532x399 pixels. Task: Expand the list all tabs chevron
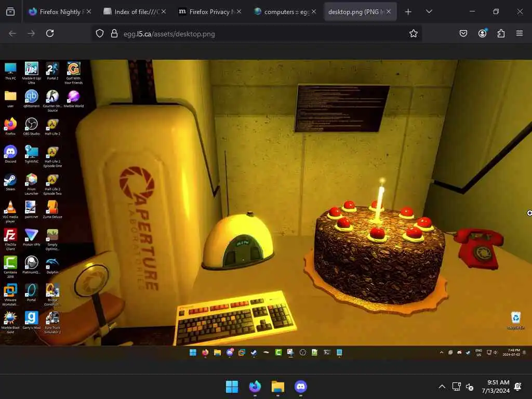pos(429,11)
